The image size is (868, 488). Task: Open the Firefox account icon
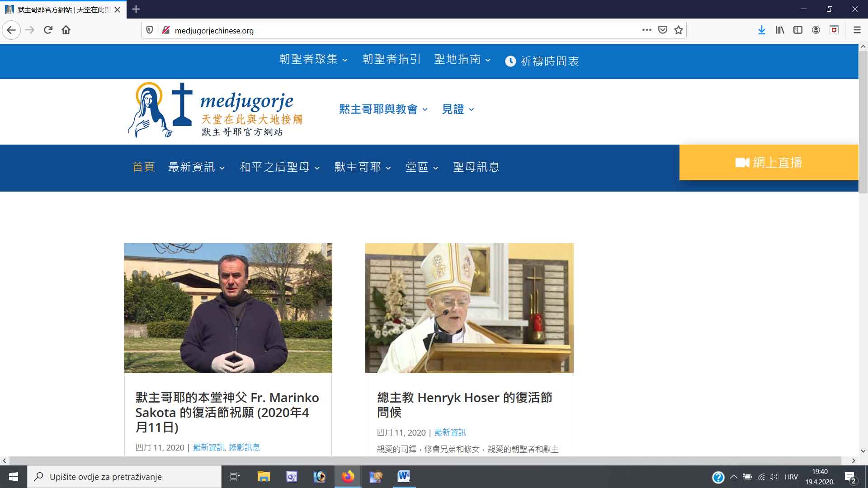click(x=816, y=30)
